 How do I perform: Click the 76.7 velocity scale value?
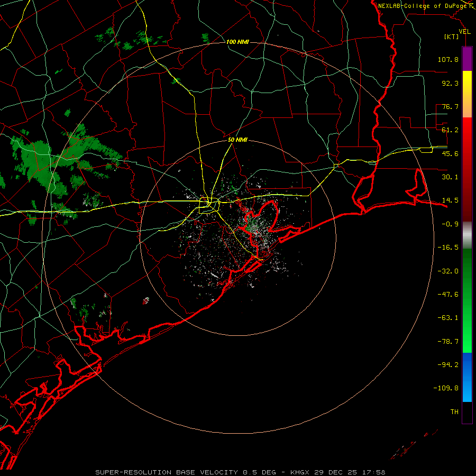tap(450, 106)
